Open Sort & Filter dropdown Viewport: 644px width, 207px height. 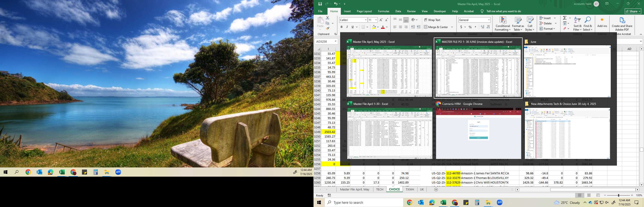click(577, 24)
